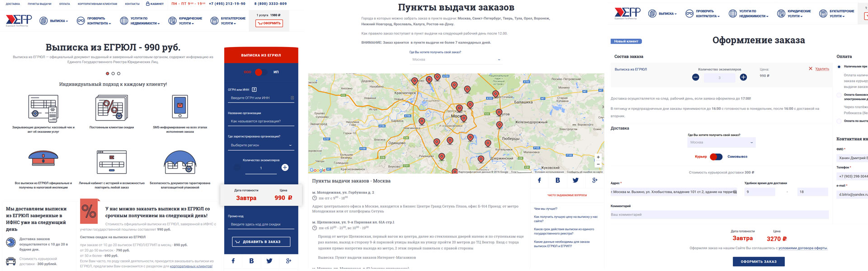Screen dimensions: 868x271
Task: Toggle the Курьер / Самовывоз switch
Action: 717,157
